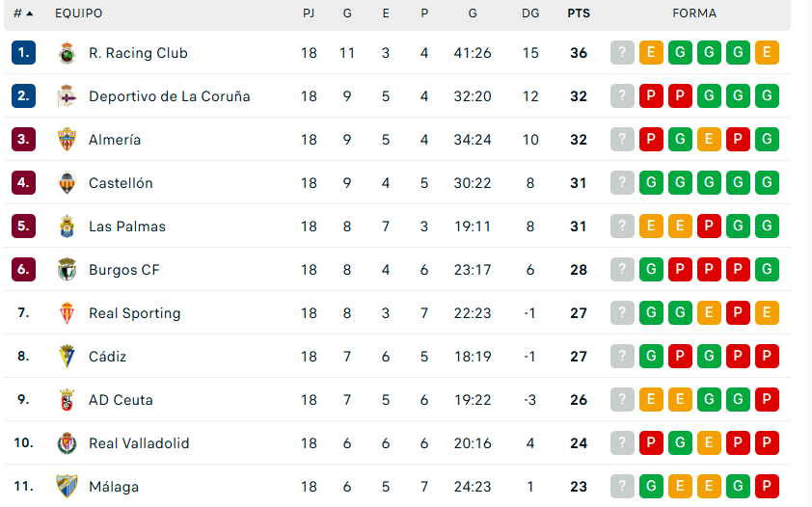812x507 pixels.
Task: Click the Castellón team crest icon
Action: tap(67, 183)
